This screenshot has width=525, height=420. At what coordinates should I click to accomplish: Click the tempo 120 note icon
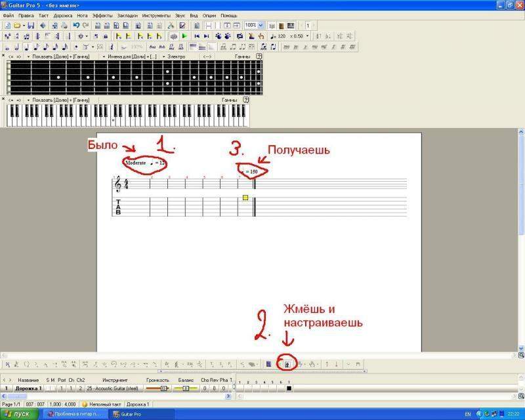coord(273,36)
